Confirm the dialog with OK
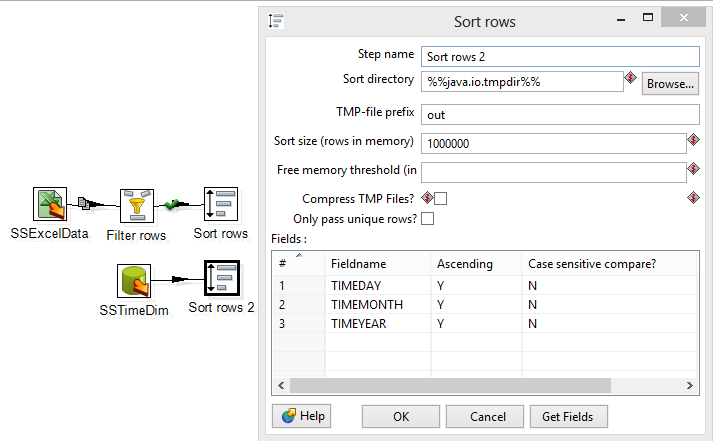The height and width of the screenshot is (441, 713). (x=401, y=416)
